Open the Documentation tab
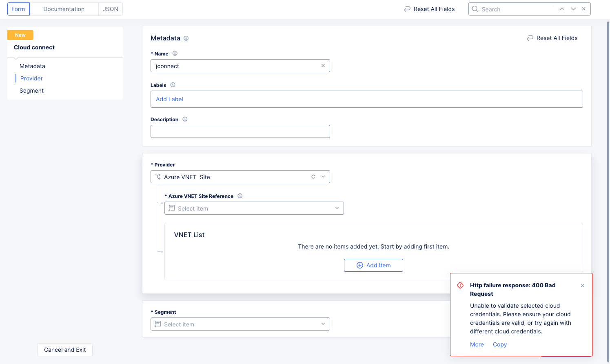Viewport: 610px width, 364px height. 64,9
